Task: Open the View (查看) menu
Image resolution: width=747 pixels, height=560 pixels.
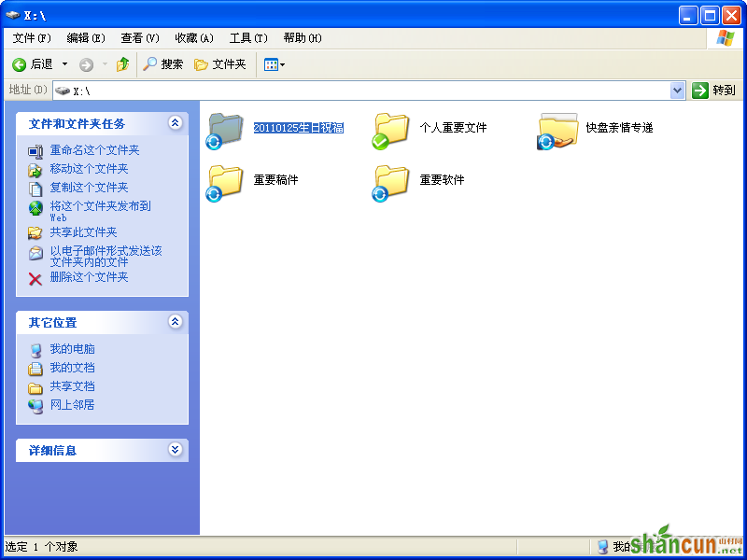Action: pos(139,38)
